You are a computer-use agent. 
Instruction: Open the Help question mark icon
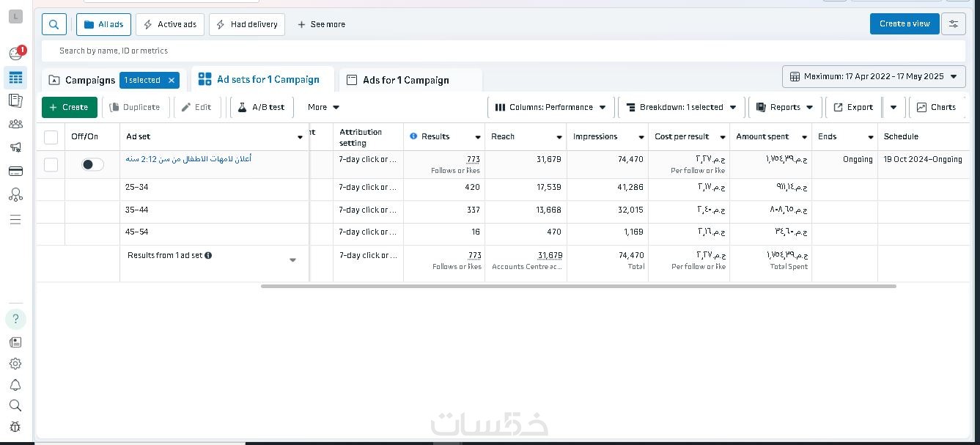15,319
